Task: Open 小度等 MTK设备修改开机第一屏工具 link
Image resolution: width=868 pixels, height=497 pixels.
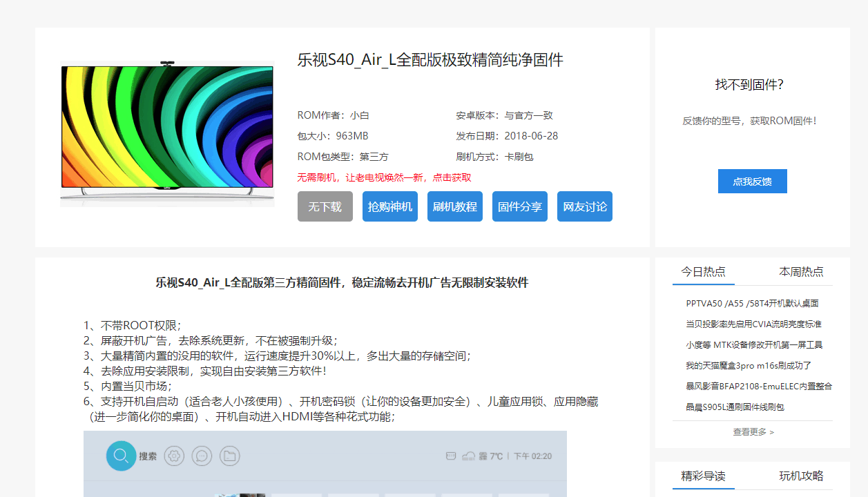Action: [754, 344]
